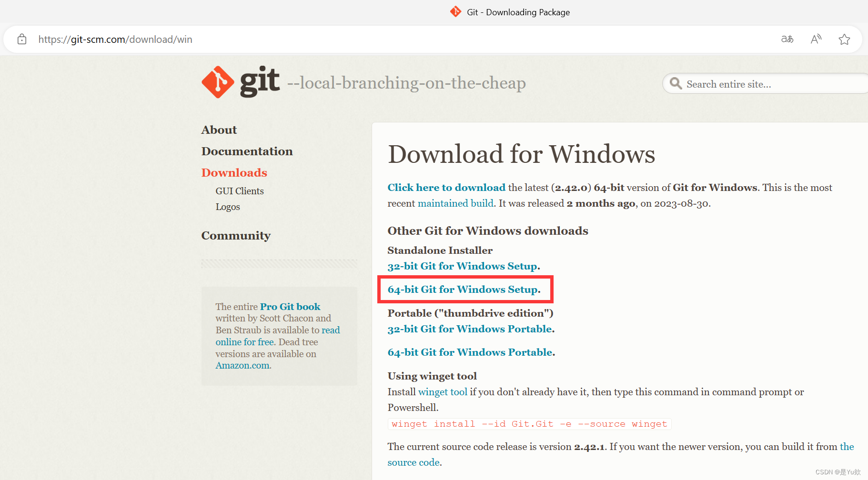
Task: Click the '--local-branching-on-the-cheap' tagline
Action: click(406, 83)
